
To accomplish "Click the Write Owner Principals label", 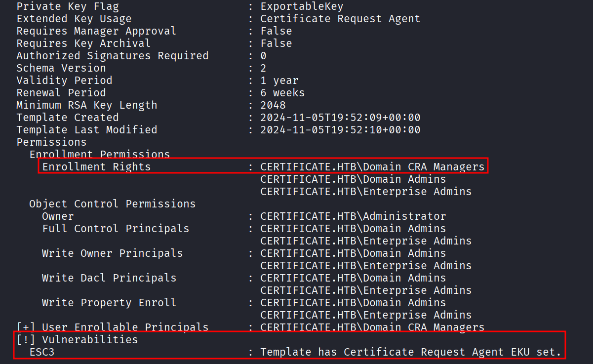I will tap(113, 253).
